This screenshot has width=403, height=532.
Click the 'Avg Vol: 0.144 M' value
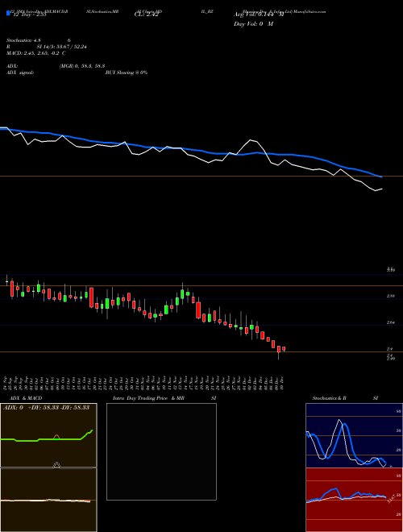(259, 15)
